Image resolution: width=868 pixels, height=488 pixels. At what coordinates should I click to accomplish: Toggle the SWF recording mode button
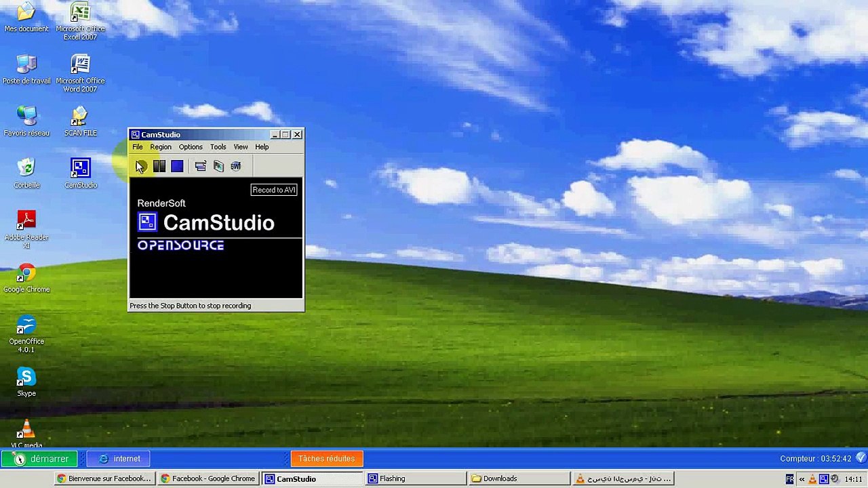click(x=236, y=166)
